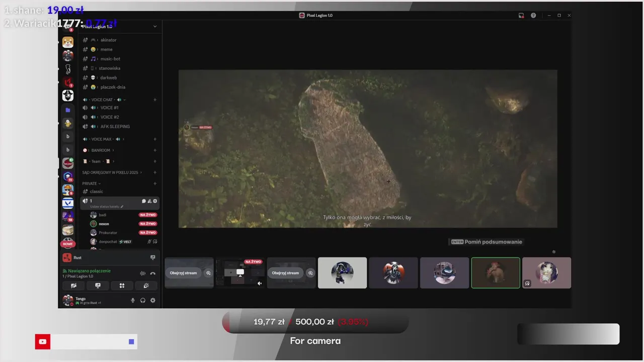Screen dimensions: 644x362
Task: Open the Pixel Legion server dropdown
Action: [x=154, y=26]
